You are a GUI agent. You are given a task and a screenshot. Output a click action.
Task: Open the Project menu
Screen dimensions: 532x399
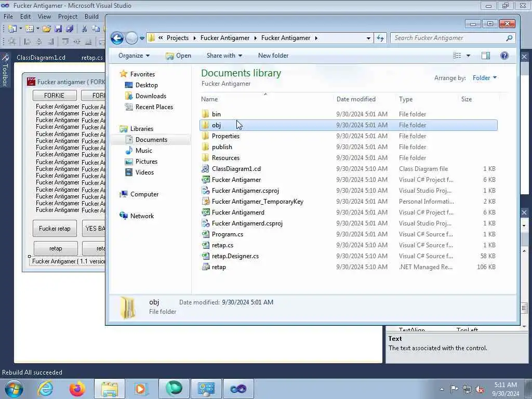click(x=68, y=17)
